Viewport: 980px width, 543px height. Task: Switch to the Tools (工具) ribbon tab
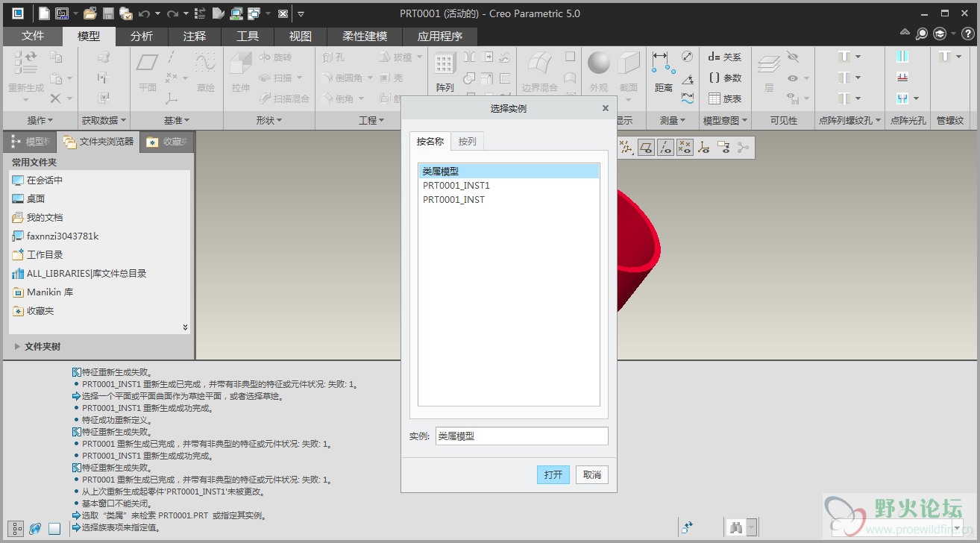(x=248, y=36)
